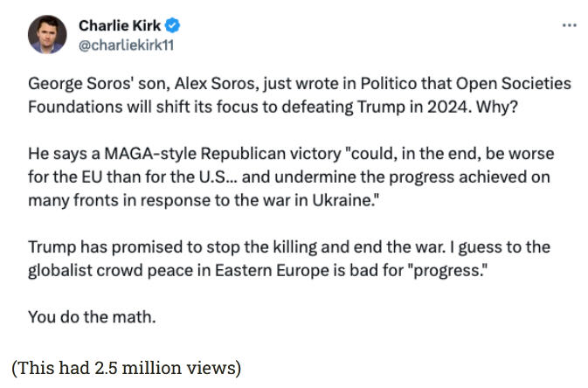Screen dimensions: 588x388
Task: Click the blue verified checkmark badge
Action: (174, 25)
